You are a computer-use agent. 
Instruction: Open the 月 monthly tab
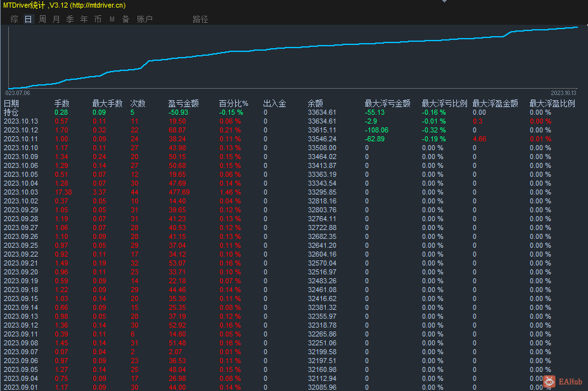tap(56, 19)
